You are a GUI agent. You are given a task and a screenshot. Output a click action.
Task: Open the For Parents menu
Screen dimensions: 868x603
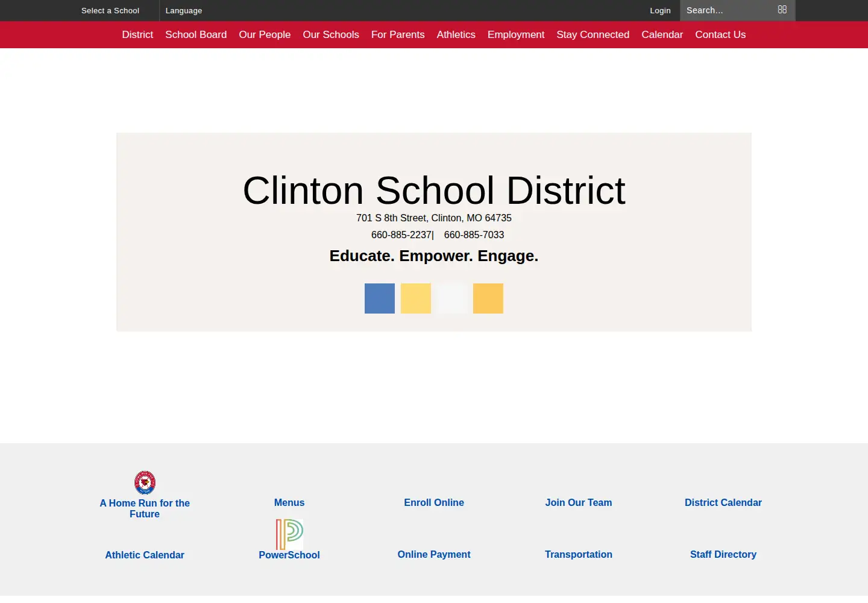point(398,34)
